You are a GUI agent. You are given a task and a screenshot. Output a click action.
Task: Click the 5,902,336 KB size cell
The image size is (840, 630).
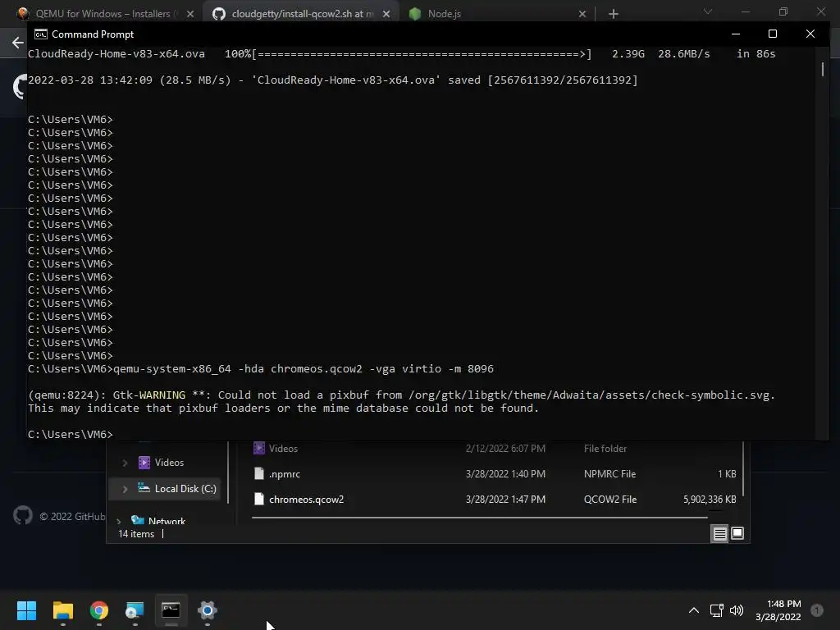click(710, 500)
